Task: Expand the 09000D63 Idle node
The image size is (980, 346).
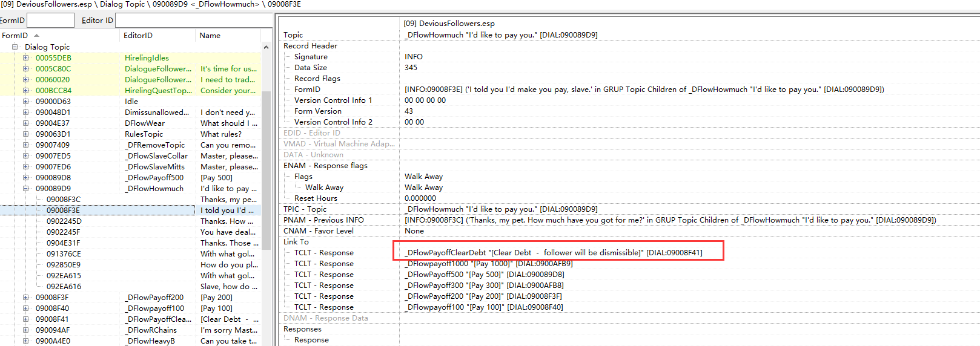Action: pyautogui.click(x=26, y=101)
